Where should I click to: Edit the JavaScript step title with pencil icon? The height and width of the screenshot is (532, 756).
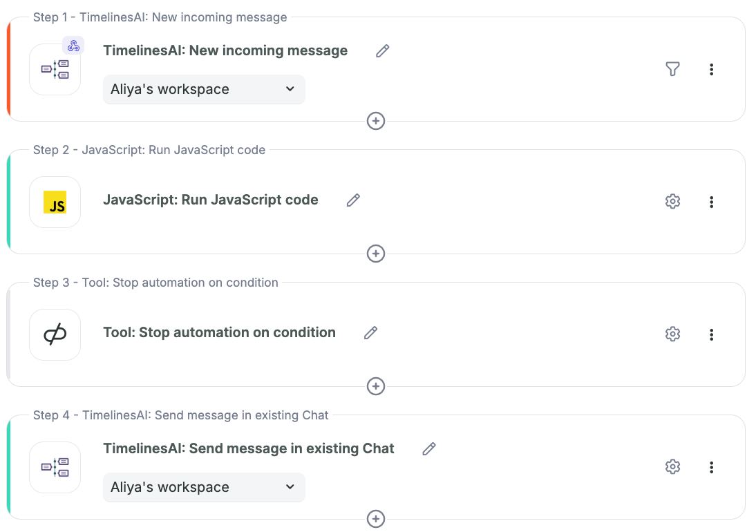[352, 200]
